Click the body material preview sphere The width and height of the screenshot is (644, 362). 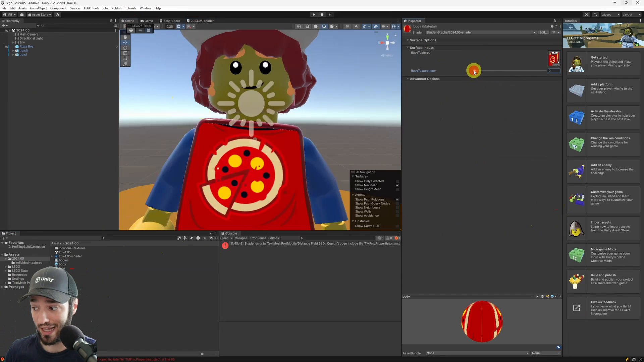(482, 321)
